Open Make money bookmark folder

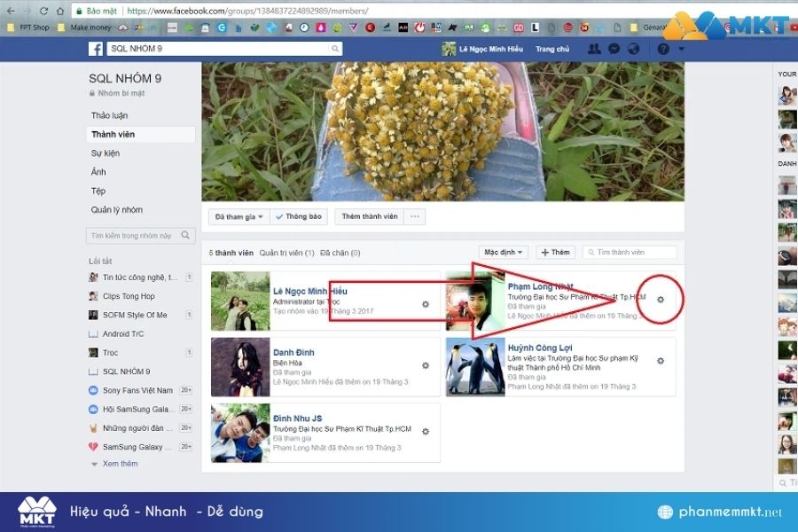[84, 27]
